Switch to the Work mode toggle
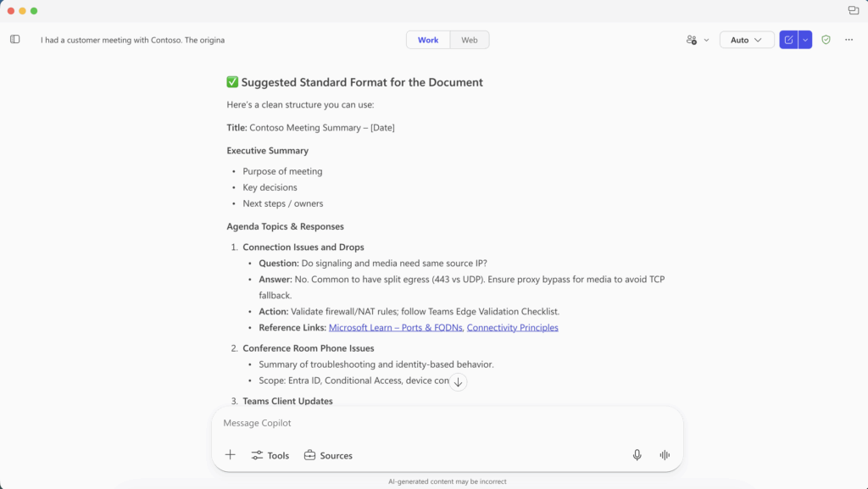The image size is (868, 489). pos(428,40)
